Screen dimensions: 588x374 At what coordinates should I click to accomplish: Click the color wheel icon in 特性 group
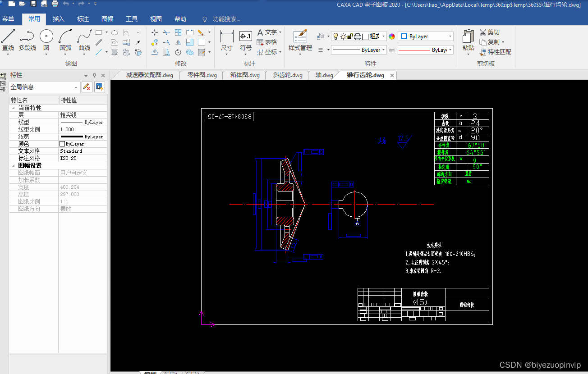[392, 36]
